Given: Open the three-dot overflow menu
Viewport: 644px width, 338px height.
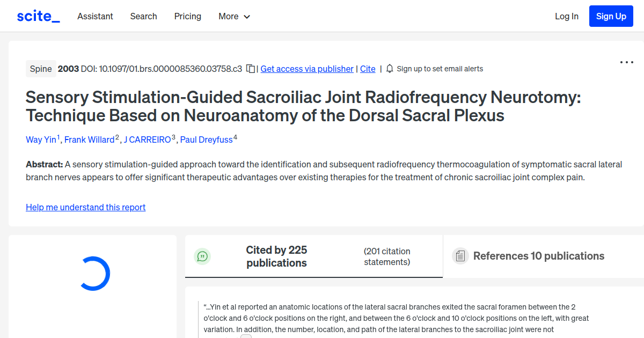Looking at the screenshot, I should coord(626,62).
